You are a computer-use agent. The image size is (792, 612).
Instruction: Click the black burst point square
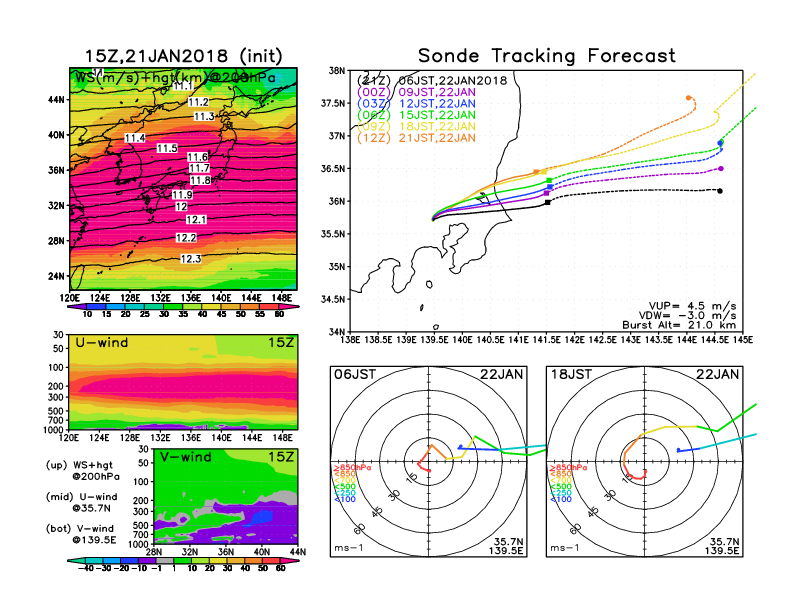548,202
